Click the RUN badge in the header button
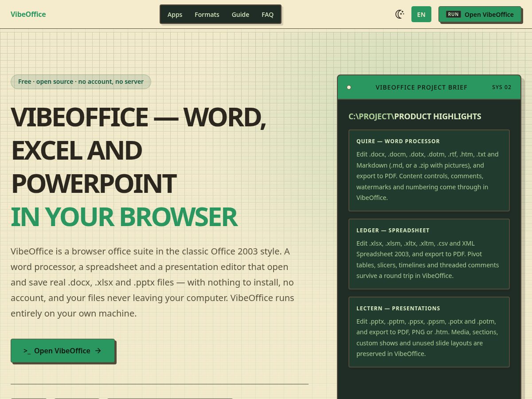 pos(453,14)
